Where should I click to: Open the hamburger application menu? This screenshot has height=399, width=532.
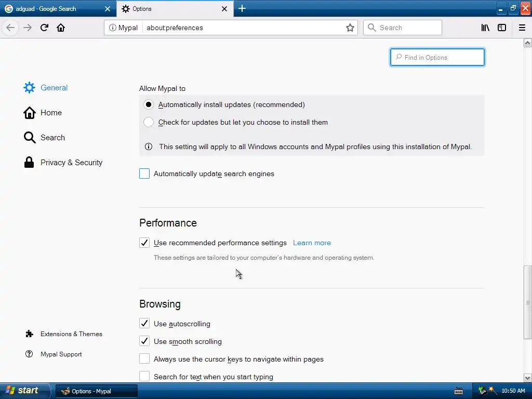coord(522,28)
